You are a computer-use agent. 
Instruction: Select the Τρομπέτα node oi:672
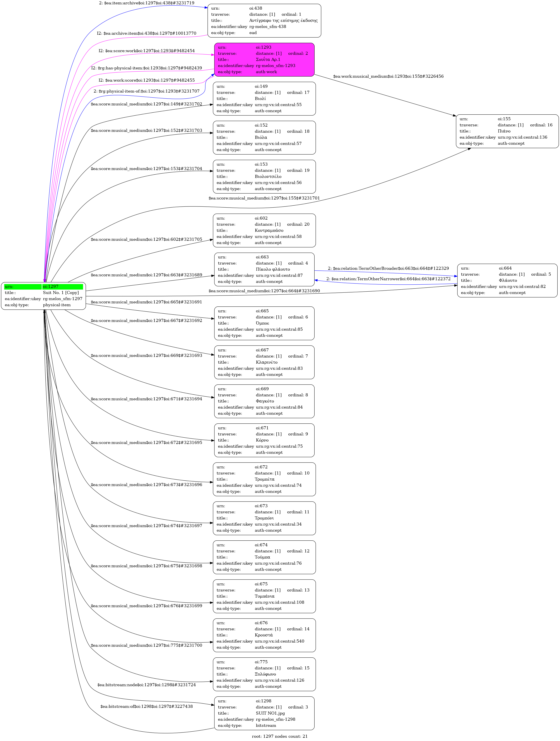pyautogui.click(x=264, y=479)
